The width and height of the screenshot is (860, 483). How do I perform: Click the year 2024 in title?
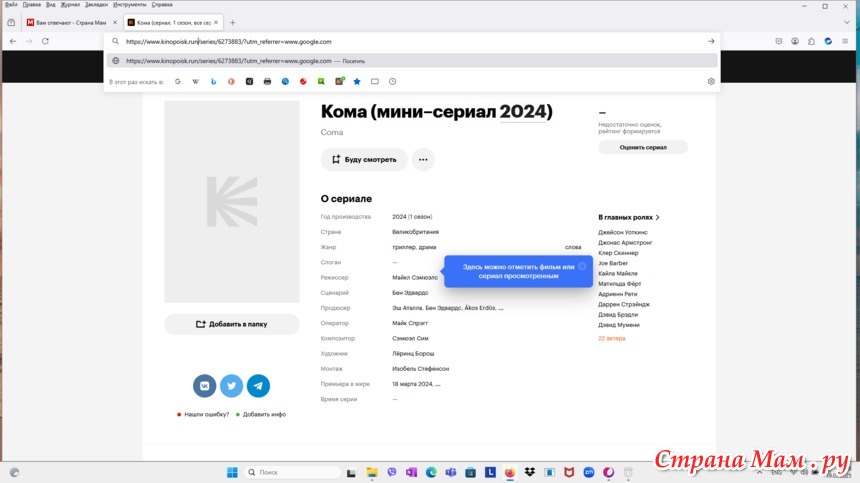[523, 112]
